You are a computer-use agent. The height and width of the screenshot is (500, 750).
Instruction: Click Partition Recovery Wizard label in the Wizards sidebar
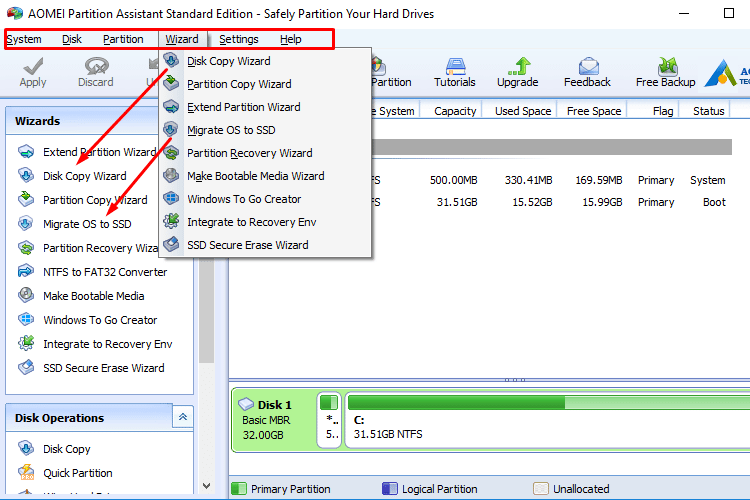click(100, 248)
